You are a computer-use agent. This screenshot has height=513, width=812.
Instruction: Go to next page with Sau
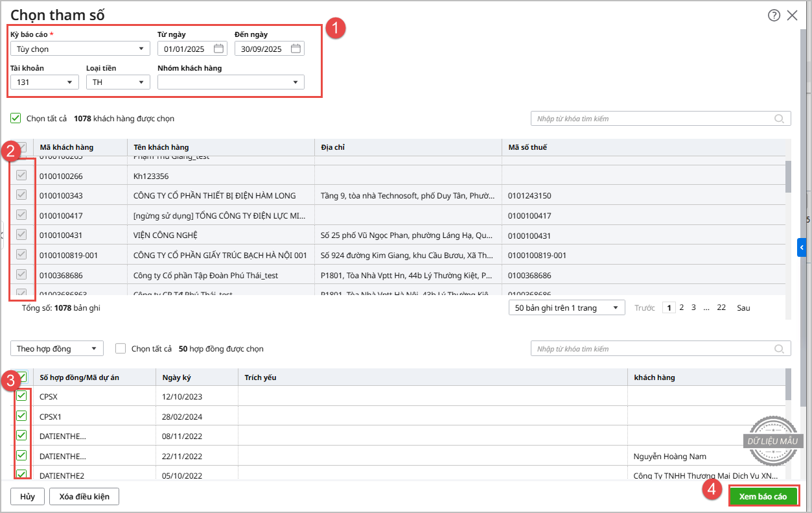point(743,308)
